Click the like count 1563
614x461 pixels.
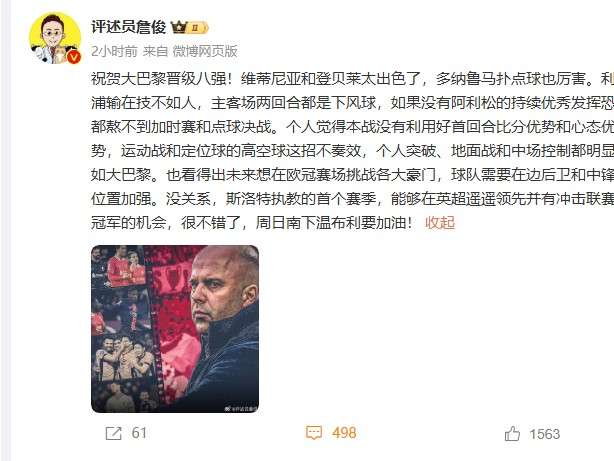545,434
